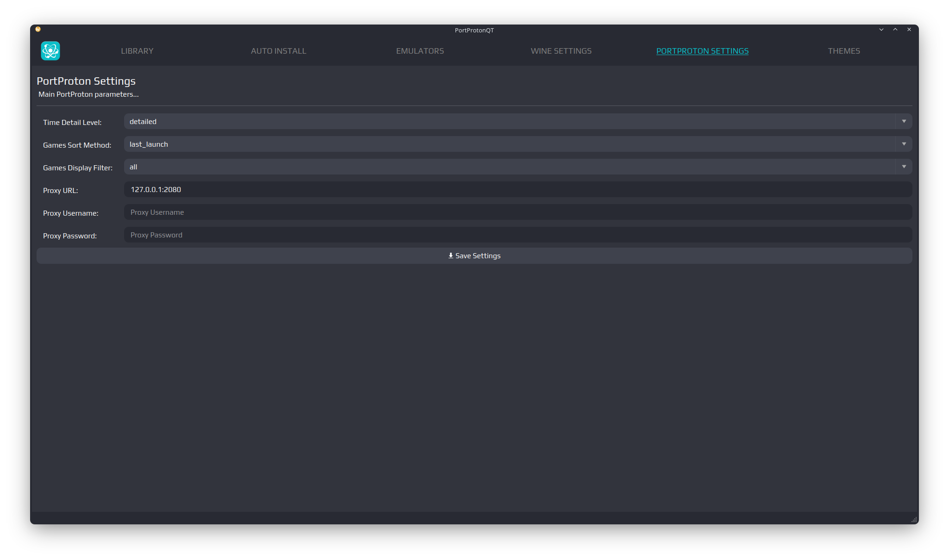
Task: Click the 'last_launch' sort method combo box
Action: point(509,144)
